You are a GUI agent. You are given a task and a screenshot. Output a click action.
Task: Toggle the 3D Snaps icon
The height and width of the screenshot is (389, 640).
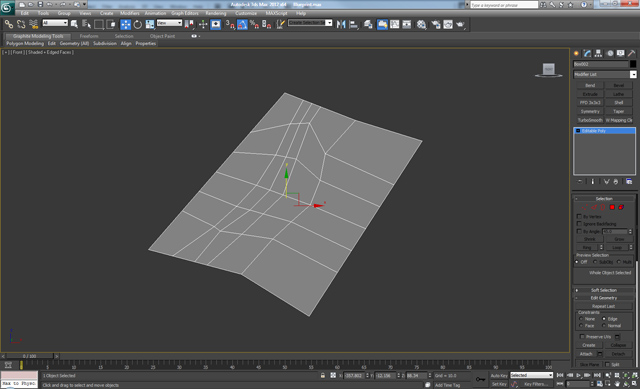(x=230, y=24)
